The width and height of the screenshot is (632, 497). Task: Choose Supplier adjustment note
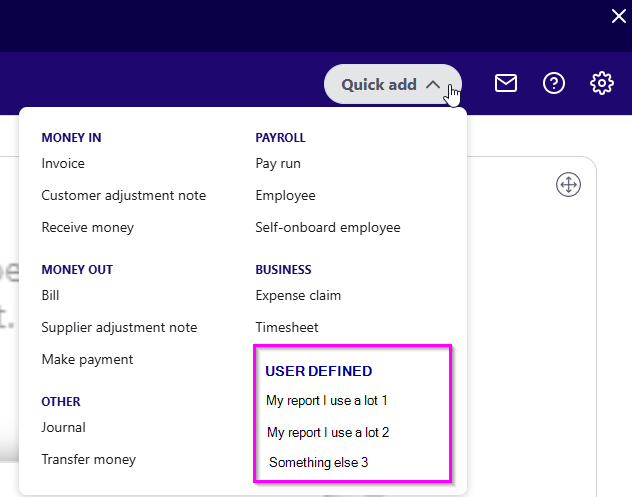point(119,327)
